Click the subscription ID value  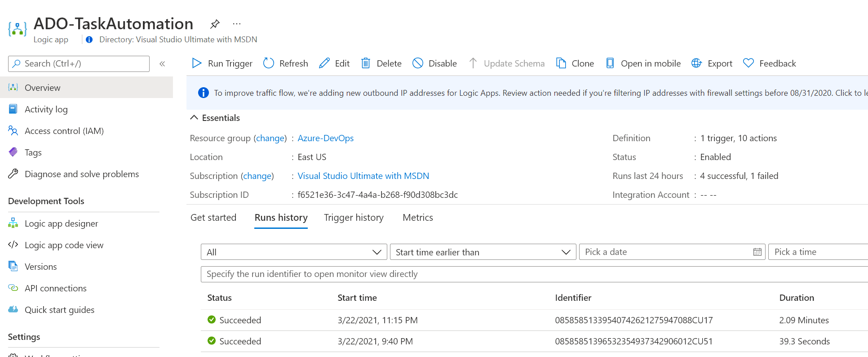point(377,195)
